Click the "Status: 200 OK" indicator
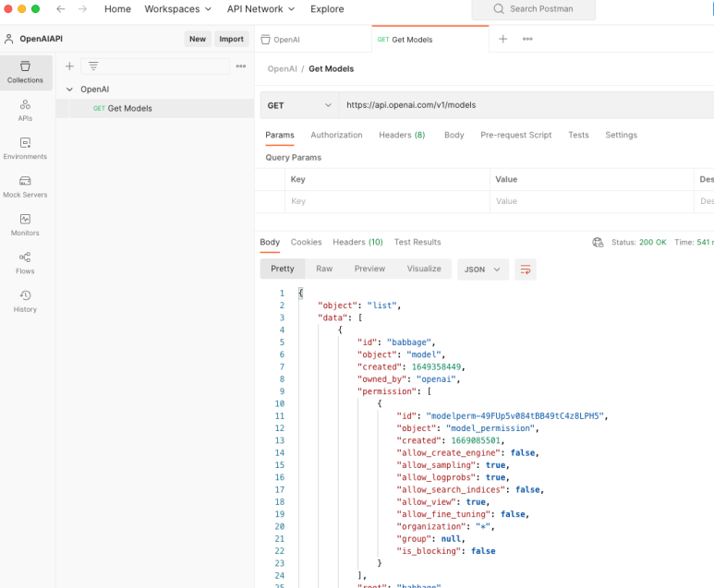This screenshot has width=714, height=588. pos(639,242)
